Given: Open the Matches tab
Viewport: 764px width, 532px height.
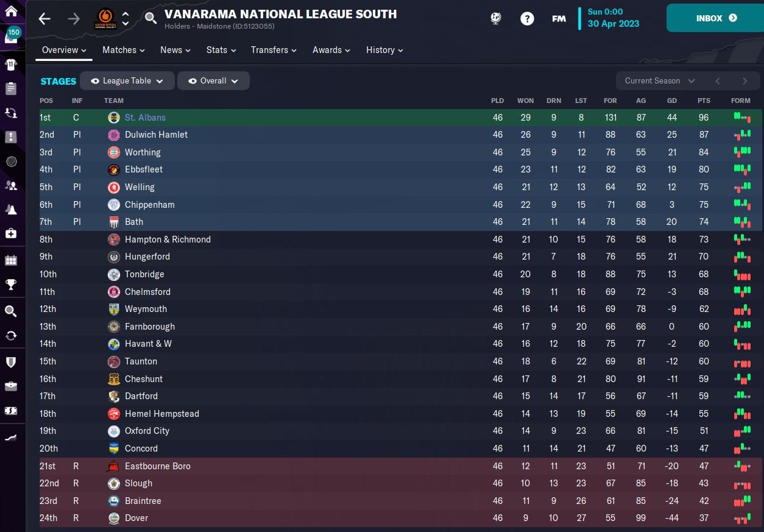Looking at the screenshot, I should tap(123, 50).
